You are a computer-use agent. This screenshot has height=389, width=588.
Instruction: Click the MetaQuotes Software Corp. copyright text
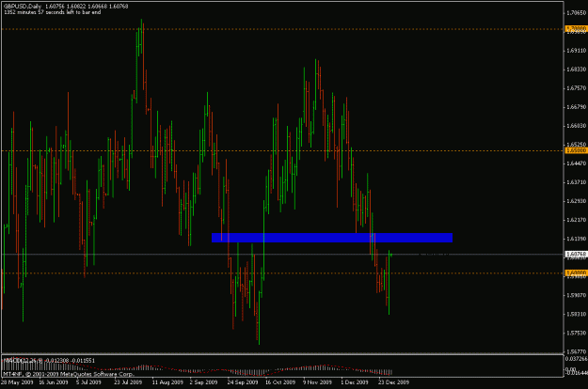[x=69, y=374]
